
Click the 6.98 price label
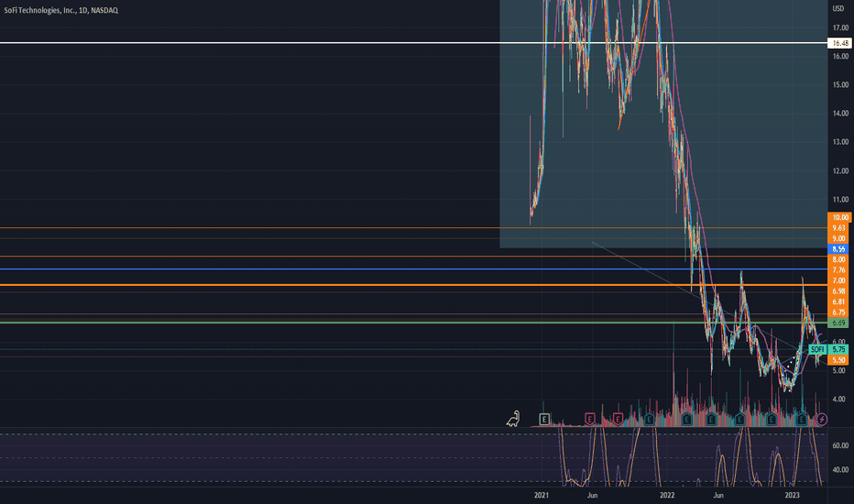coord(839,291)
